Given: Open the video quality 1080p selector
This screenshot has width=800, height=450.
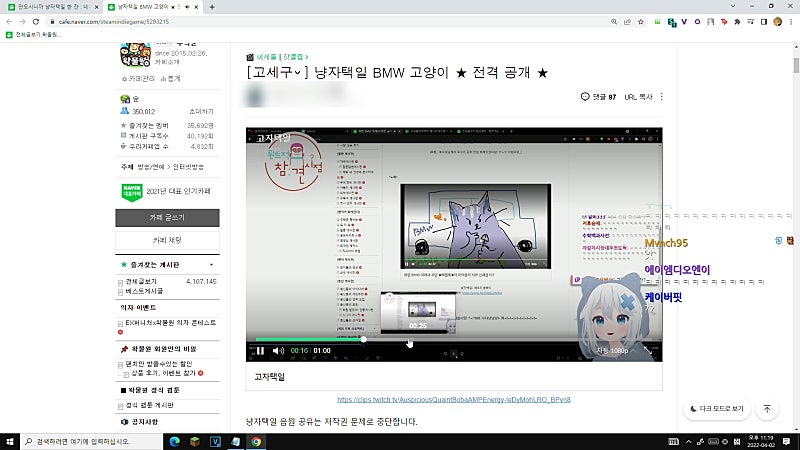Looking at the screenshot, I should [x=612, y=351].
